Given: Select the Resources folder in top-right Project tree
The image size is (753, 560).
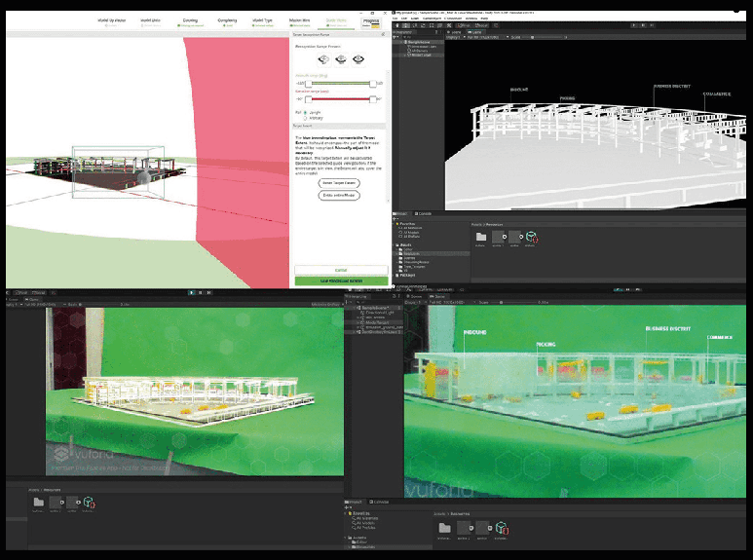Looking at the screenshot, I should [x=432, y=253].
